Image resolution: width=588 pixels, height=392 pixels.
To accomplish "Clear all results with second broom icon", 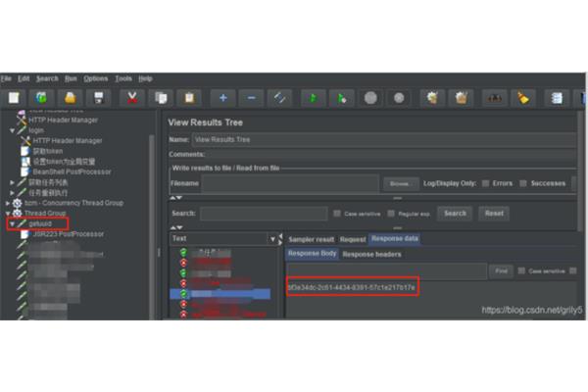I will (462, 98).
